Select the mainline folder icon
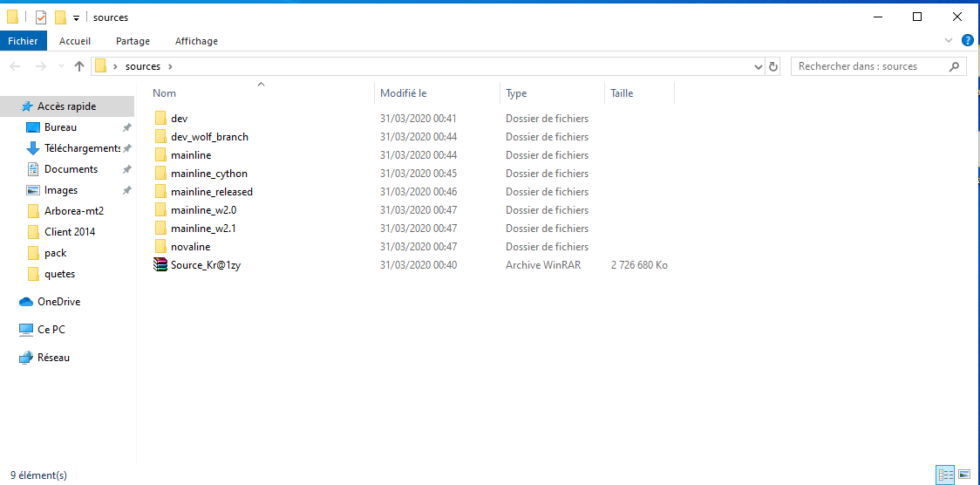The height and width of the screenshot is (485, 980). coord(160,155)
